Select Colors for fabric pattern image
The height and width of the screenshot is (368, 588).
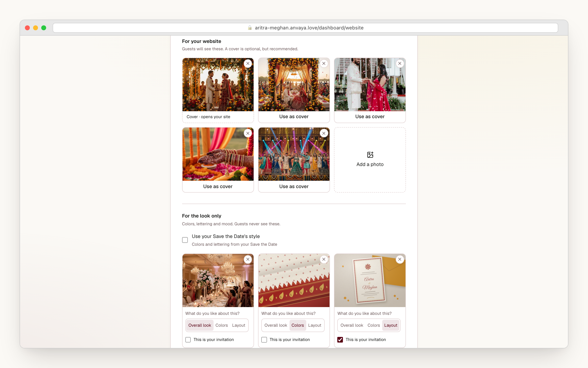pos(298,325)
